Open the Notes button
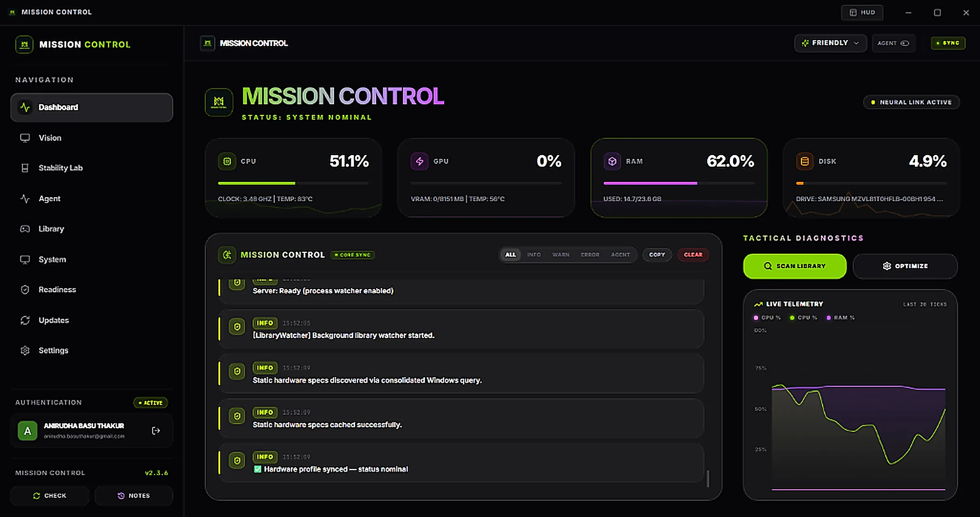This screenshot has height=517, width=980. click(134, 496)
